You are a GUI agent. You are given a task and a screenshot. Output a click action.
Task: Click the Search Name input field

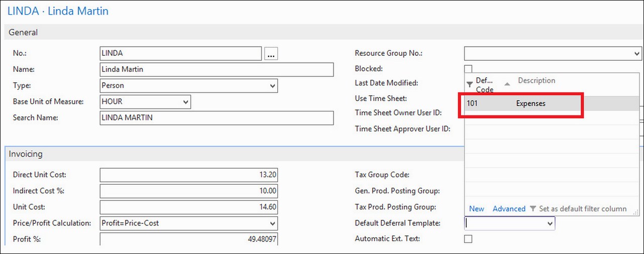(217, 118)
